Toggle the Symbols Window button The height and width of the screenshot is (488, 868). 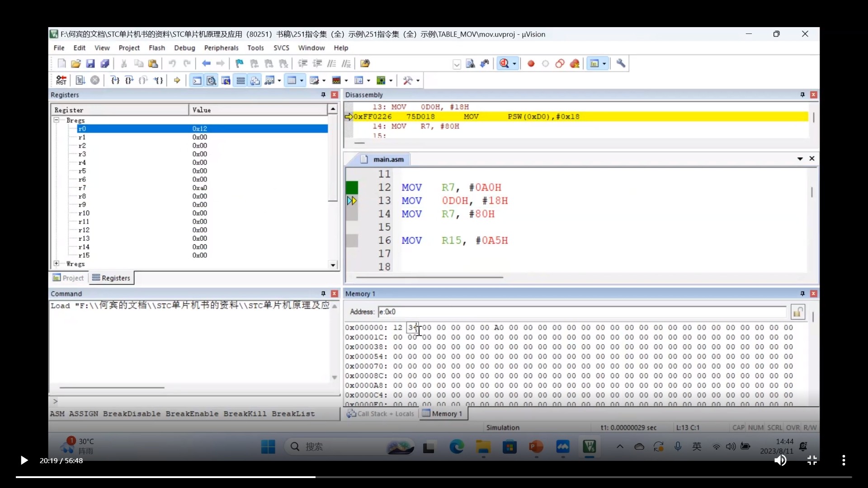[226, 80]
